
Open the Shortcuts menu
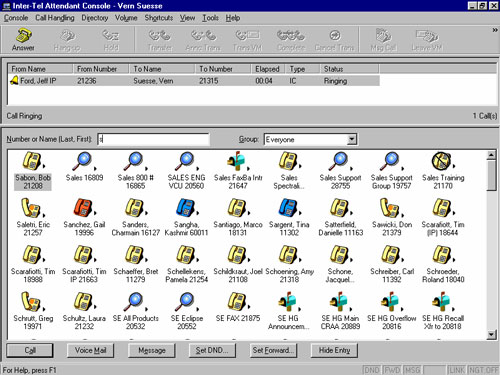pos(159,18)
